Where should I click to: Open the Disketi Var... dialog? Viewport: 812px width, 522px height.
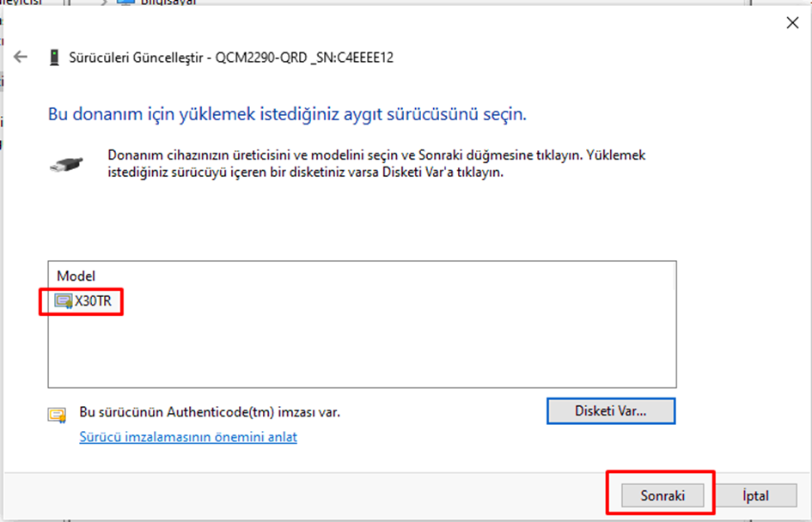[610, 411]
